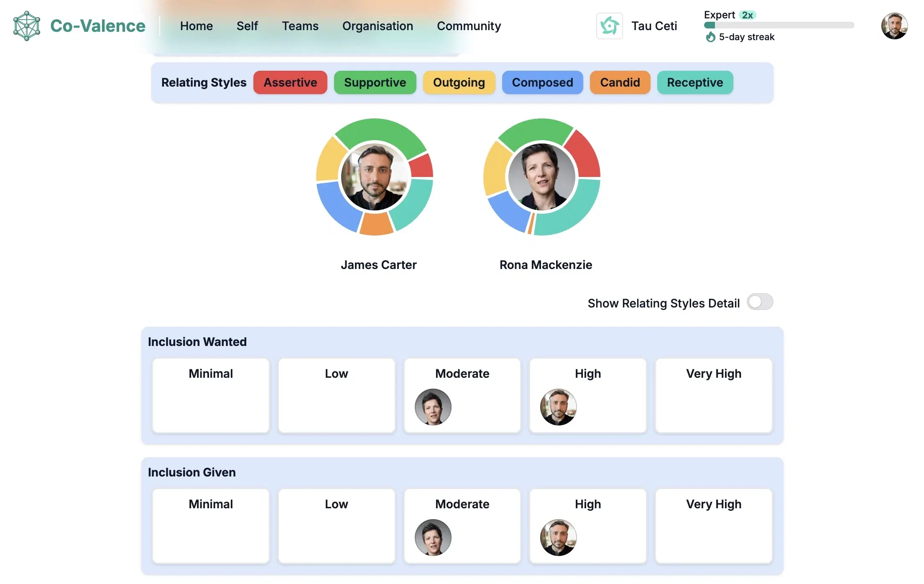Toggle the Supportive relating style chip
Image resolution: width=924 pixels, height=584 pixels.
coord(375,82)
